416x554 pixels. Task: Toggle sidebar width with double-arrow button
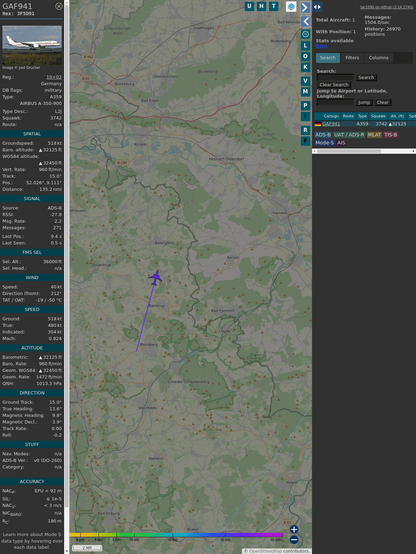click(317, 7)
